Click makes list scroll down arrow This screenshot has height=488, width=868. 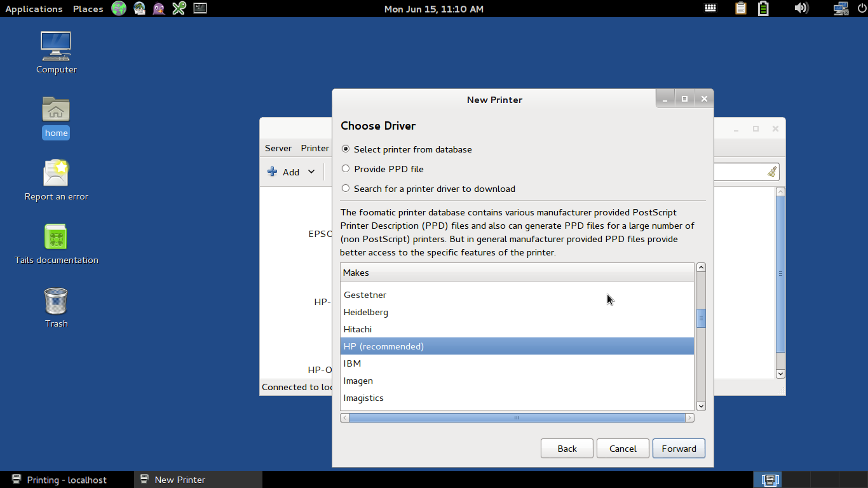click(x=702, y=406)
